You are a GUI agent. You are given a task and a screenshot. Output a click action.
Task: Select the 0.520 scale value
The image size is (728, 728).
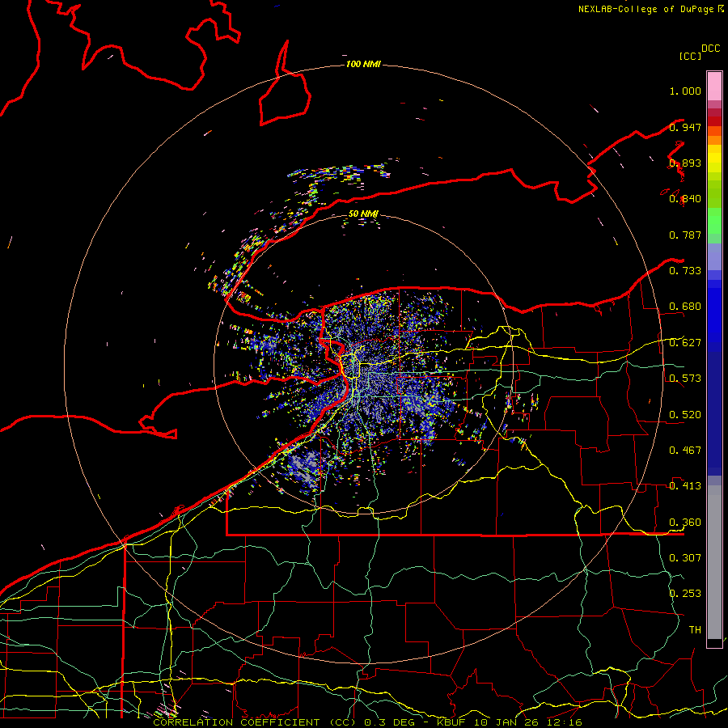pyautogui.click(x=685, y=415)
